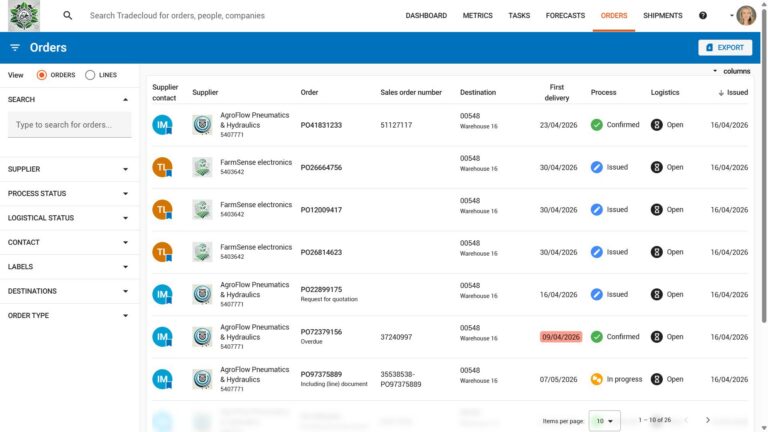Expand the Process Status filter

click(x=125, y=193)
